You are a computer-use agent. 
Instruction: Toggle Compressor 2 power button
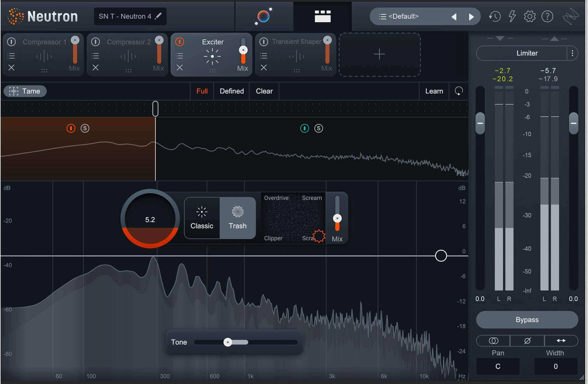tap(96, 42)
